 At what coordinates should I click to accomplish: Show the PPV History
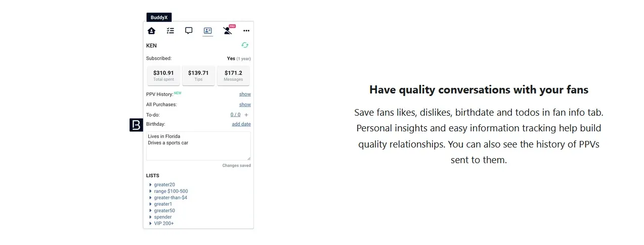coord(245,94)
